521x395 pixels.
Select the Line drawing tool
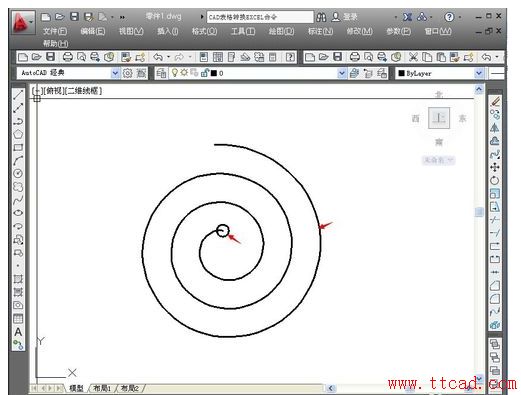point(18,95)
